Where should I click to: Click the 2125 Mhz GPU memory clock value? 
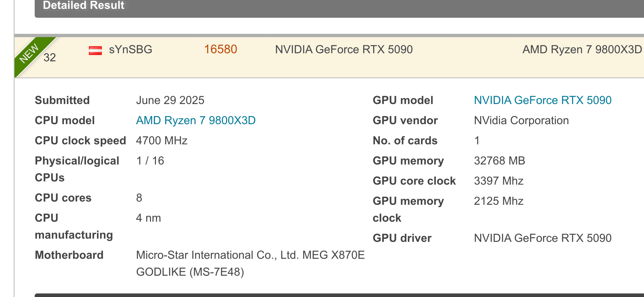(498, 201)
